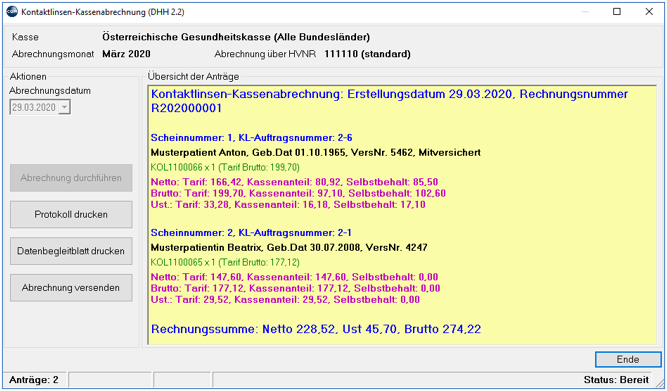667x391 pixels.
Task: Click the 'Aktionen' group label
Action: [x=28, y=77]
